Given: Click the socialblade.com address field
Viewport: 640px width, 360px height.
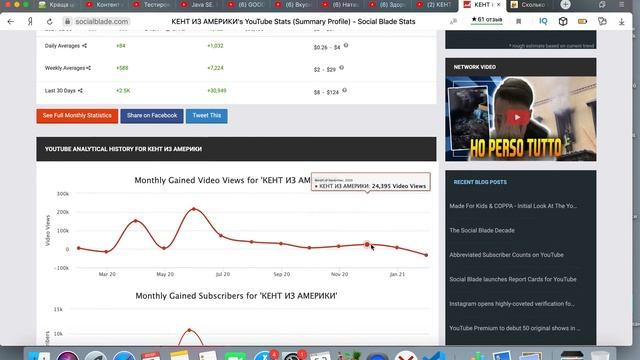Looking at the screenshot, I should (x=102, y=21).
